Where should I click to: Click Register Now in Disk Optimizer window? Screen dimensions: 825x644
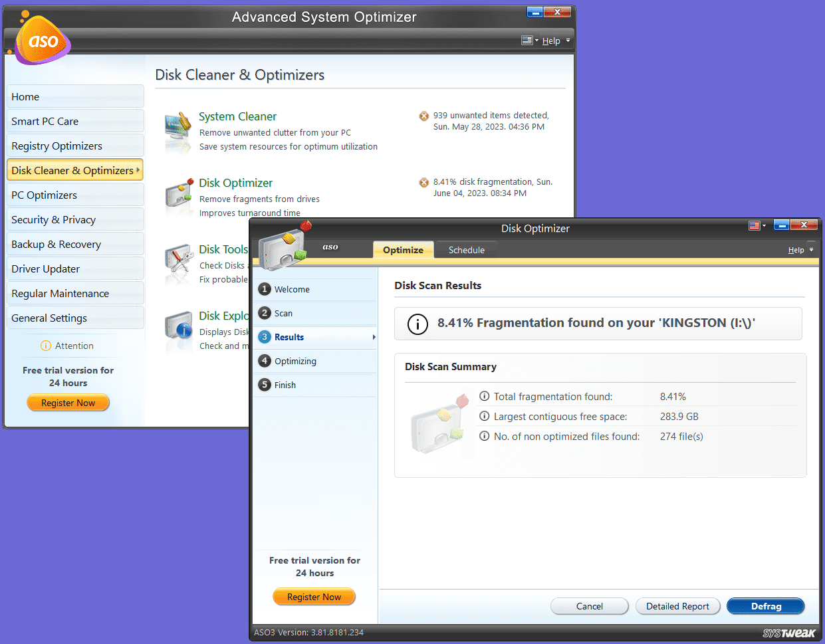pos(314,597)
